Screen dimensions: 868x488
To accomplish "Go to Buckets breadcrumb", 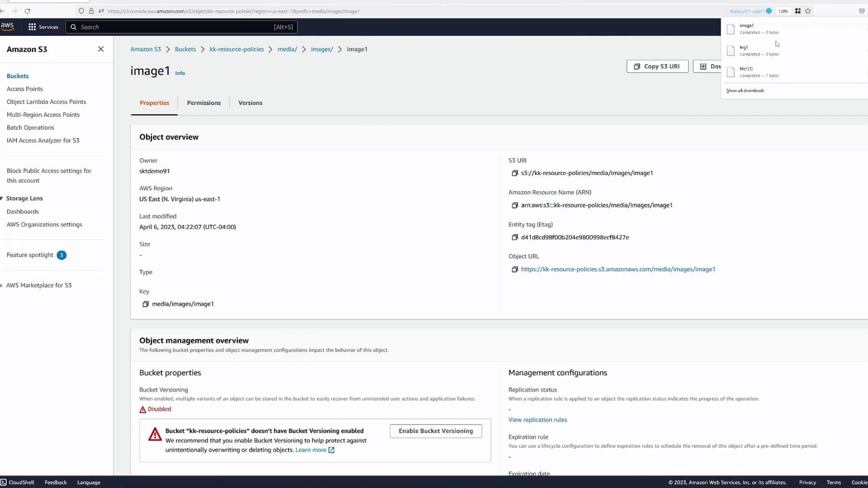I will (185, 49).
